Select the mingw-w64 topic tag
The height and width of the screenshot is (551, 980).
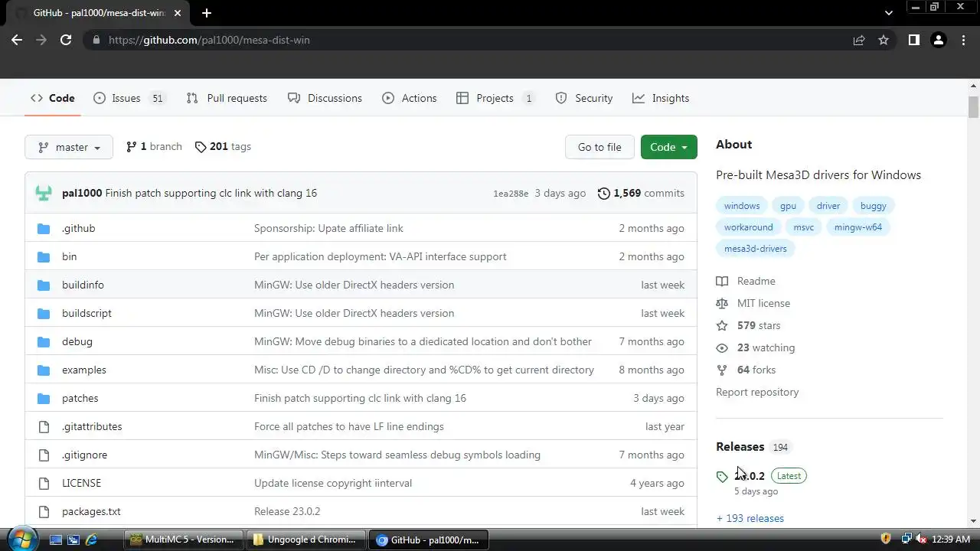[858, 227]
